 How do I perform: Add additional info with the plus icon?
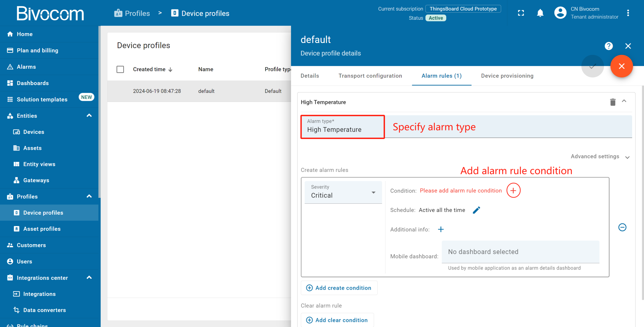point(441,229)
